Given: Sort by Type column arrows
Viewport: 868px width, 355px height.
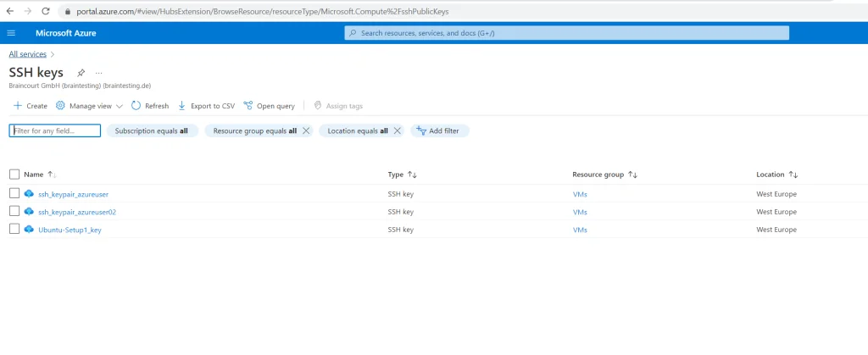Looking at the screenshot, I should [412, 175].
